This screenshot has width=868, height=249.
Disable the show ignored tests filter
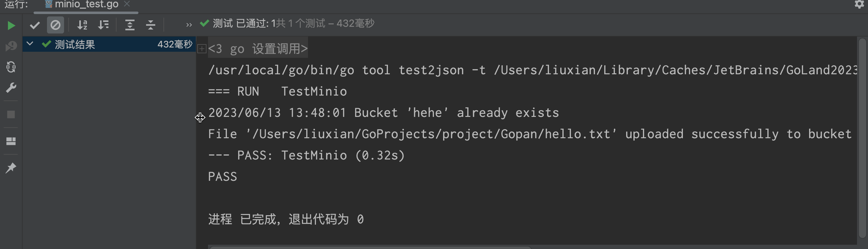click(56, 25)
